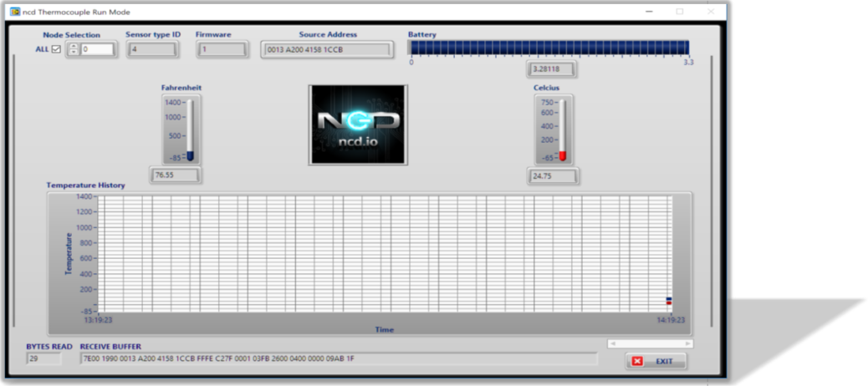Click the data point markers in Temperature History
This screenshot has width=868, height=386.
[669, 301]
